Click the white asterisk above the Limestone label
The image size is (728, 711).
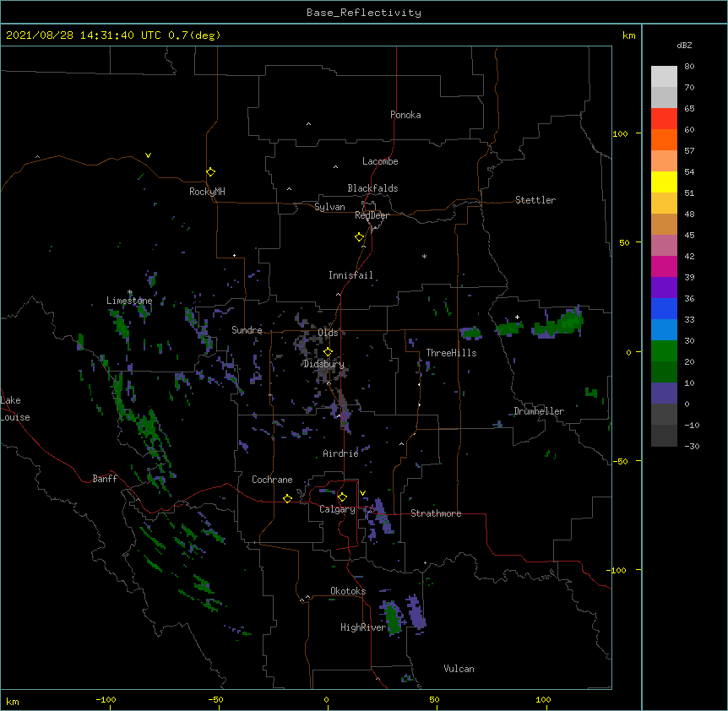click(x=130, y=292)
